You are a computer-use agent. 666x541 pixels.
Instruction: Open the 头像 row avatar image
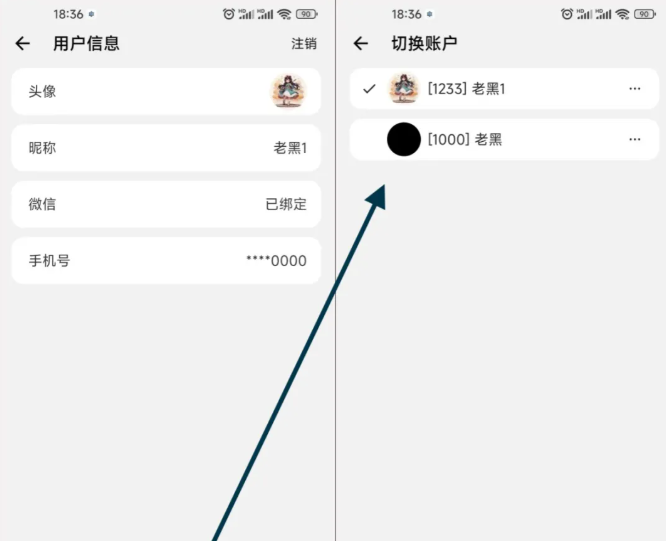[288, 91]
